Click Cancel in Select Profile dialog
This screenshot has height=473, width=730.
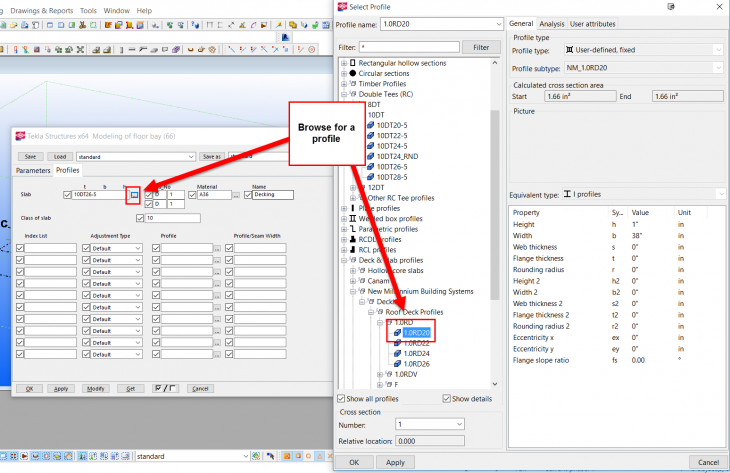[708, 462]
